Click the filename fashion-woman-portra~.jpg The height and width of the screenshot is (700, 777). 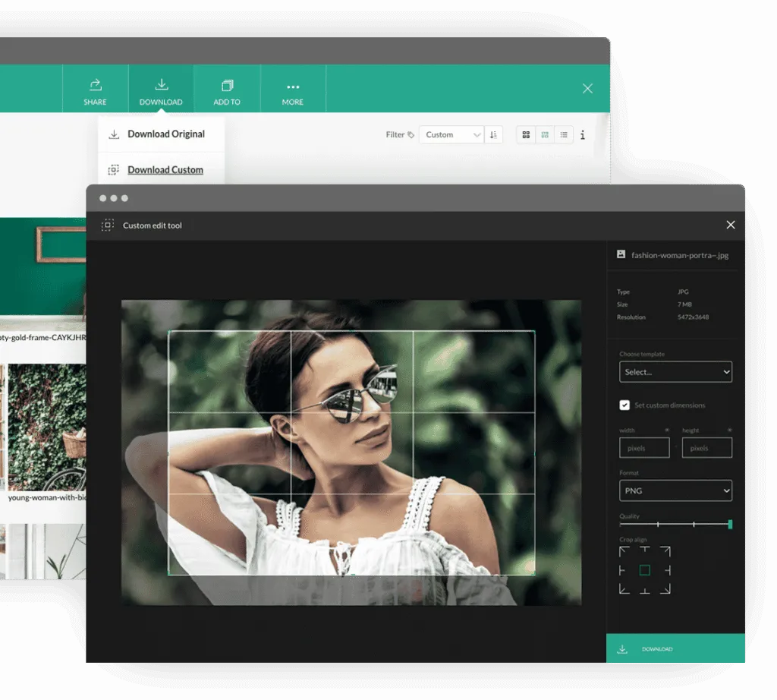click(x=680, y=255)
